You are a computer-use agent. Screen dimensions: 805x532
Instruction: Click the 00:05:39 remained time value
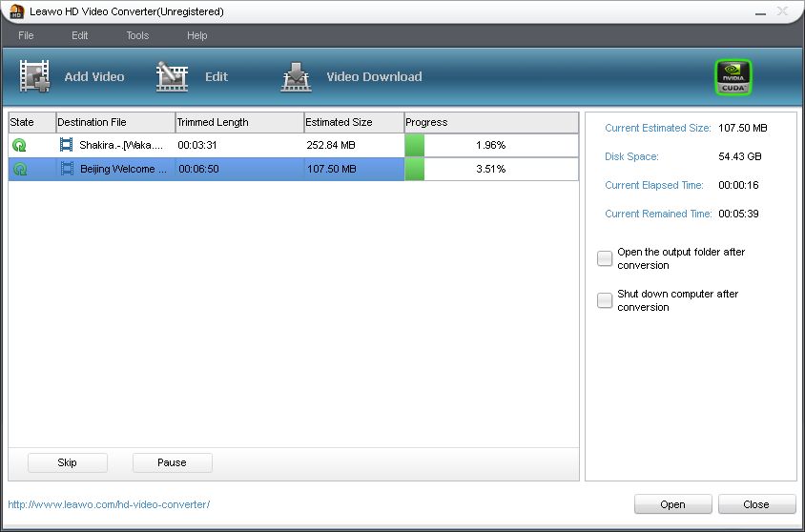(738, 214)
